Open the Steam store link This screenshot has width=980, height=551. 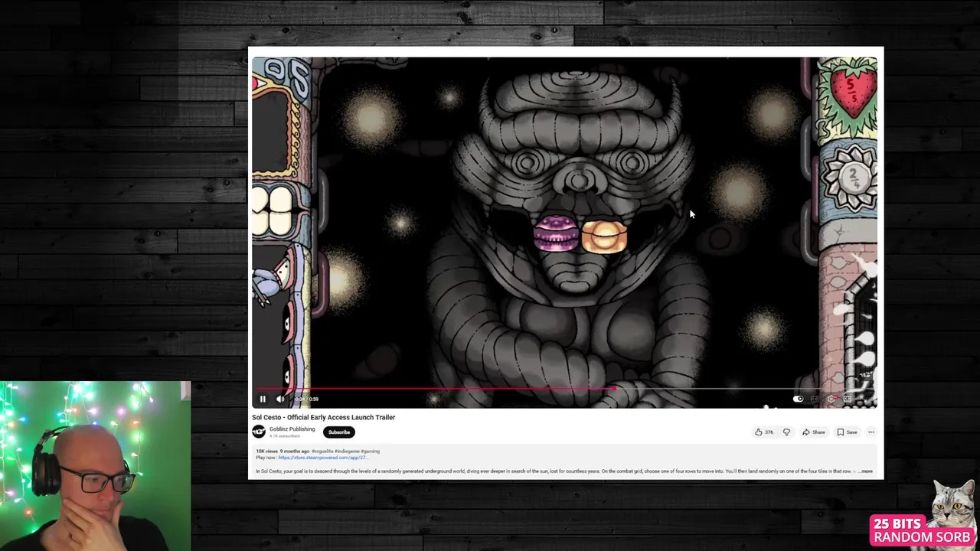pyautogui.click(x=322, y=458)
